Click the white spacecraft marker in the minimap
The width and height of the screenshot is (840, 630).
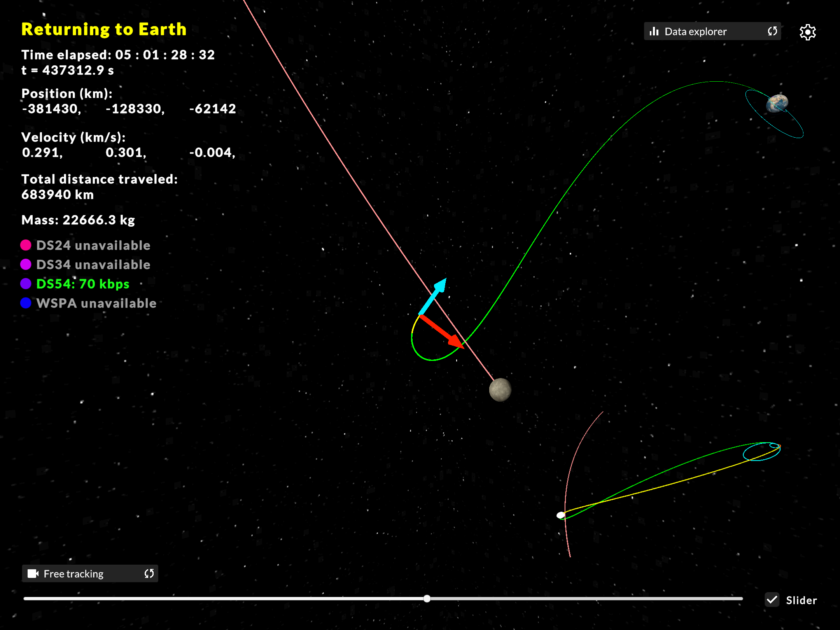click(560, 515)
